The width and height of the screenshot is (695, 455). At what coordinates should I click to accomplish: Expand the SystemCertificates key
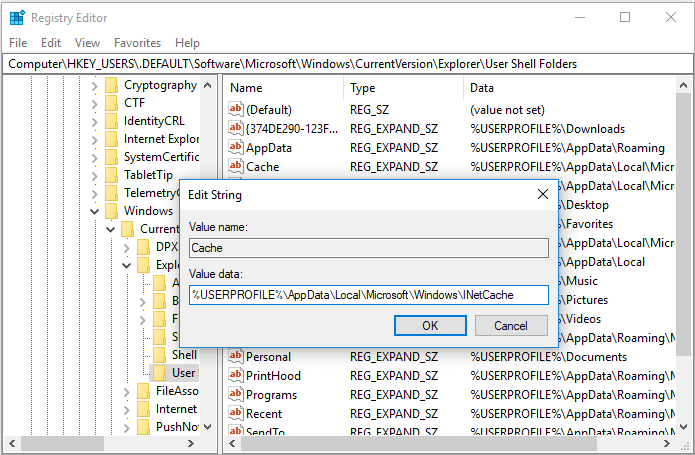(94, 158)
